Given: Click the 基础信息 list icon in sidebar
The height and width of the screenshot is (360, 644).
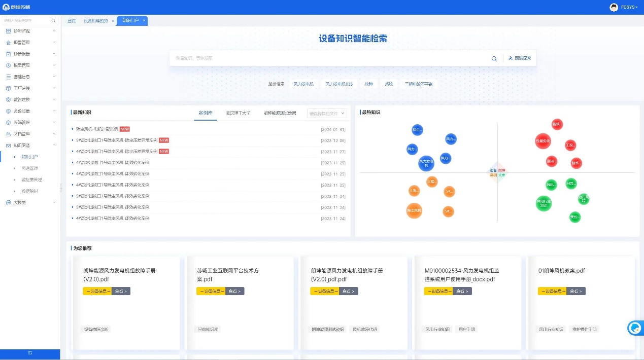Looking at the screenshot, I should (8, 77).
